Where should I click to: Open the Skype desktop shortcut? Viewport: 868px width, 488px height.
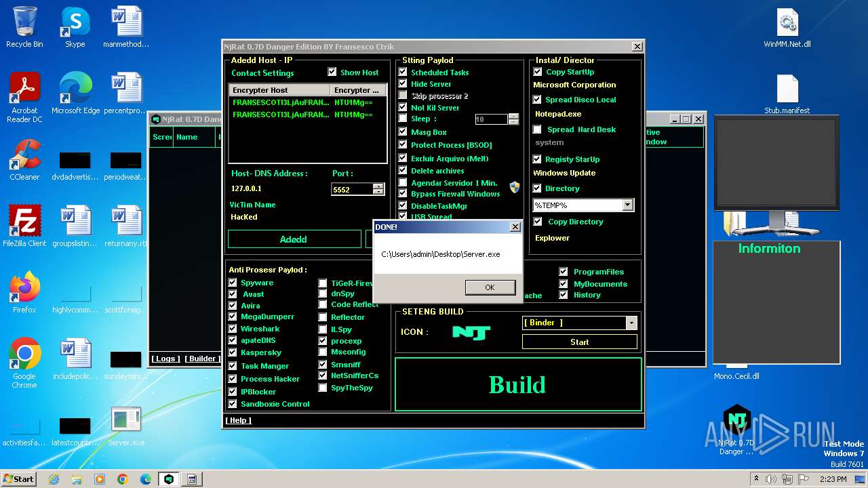(x=75, y=27)
